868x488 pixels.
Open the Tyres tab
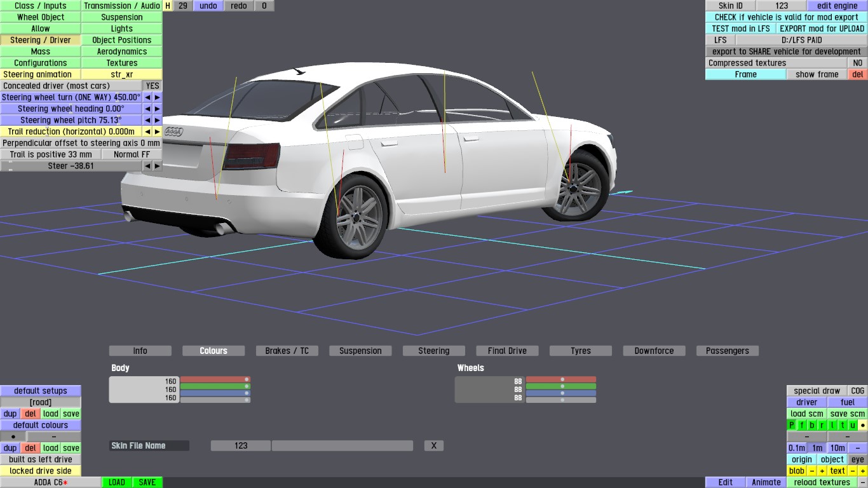pyautogui.click(x=581, y=351)
